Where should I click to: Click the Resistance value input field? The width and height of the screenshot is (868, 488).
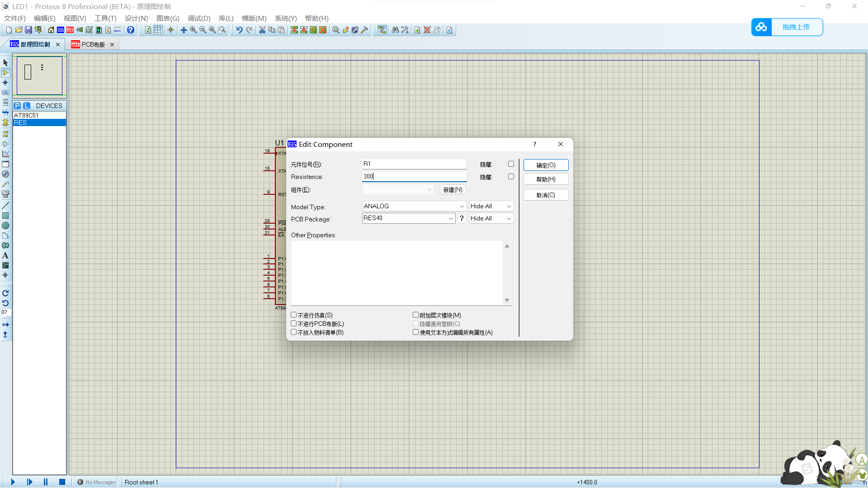coord(414,177)
